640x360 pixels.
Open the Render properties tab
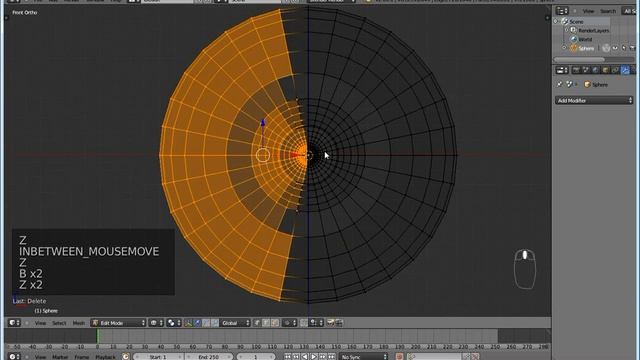(x=576, y=70)
